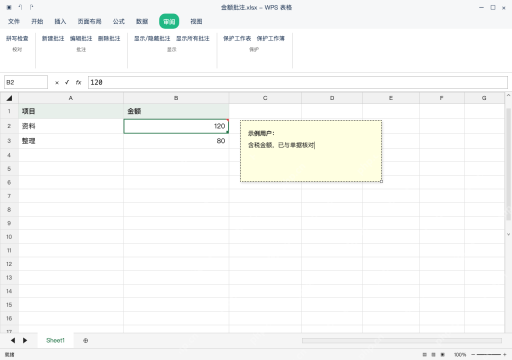The height and width of the screenshot is (360, 512).
Task: Click the comment author line 示例用户
Action: point(261,133)
